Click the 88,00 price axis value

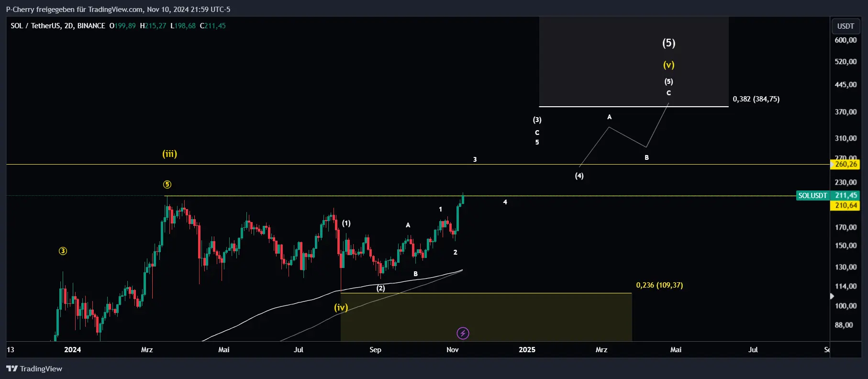click(844, 325)
